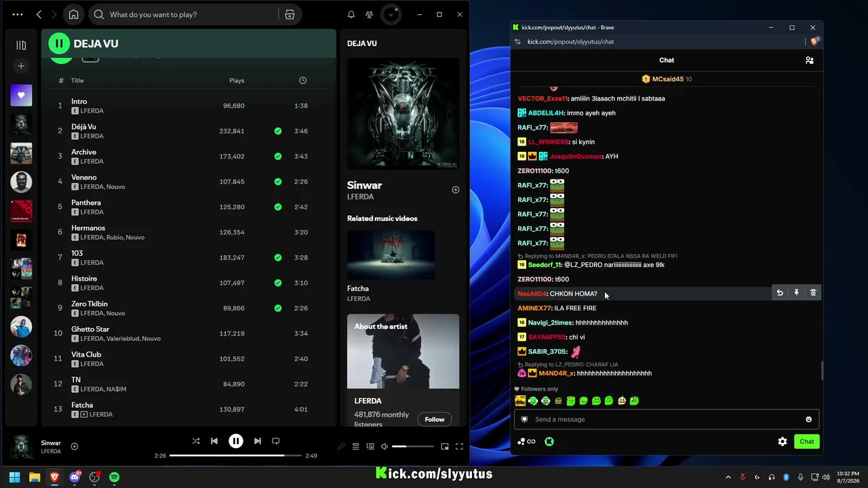Open the Fatcha related music video thumbnail
This screenshot has width=868, height=488.
pyautogui.click(x=391, y=255)
